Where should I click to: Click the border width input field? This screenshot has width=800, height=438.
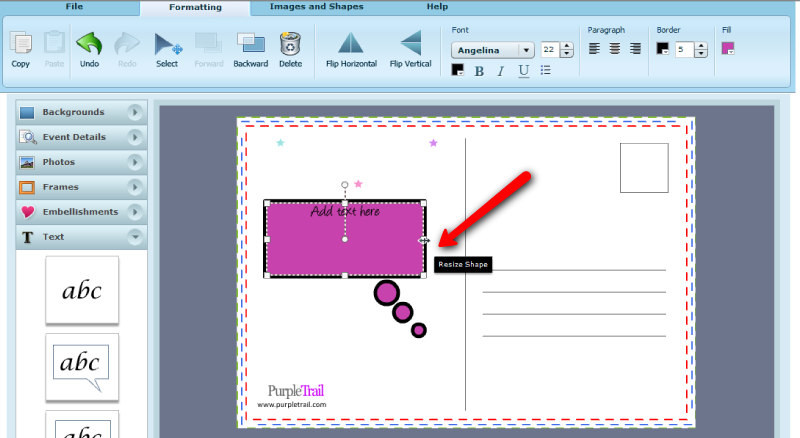pyautogui.click(x=685, y=50)
